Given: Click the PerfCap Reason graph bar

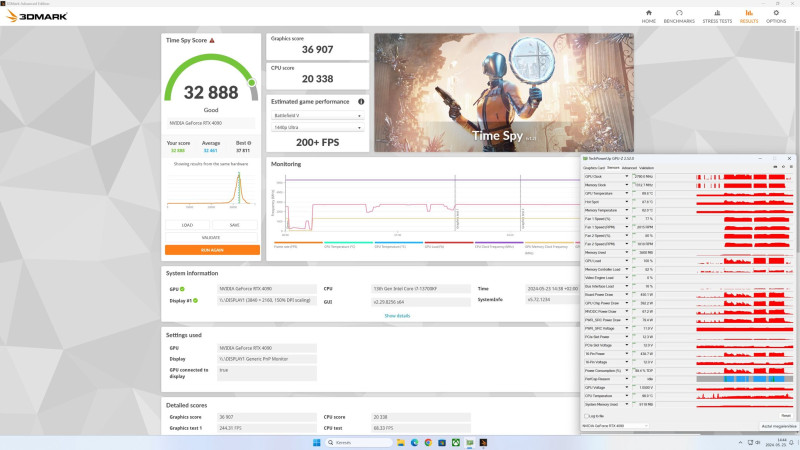Looking at the screenshot, I should [744, 379].
